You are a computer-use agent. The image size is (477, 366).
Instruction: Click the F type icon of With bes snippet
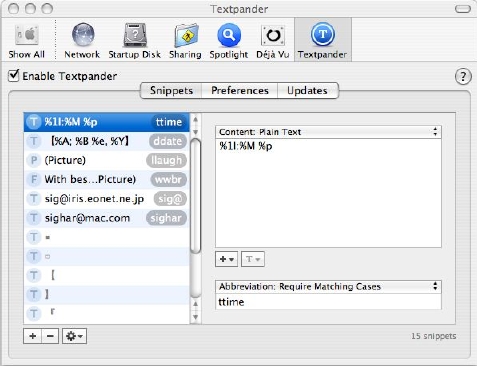[x=34, y=180]
